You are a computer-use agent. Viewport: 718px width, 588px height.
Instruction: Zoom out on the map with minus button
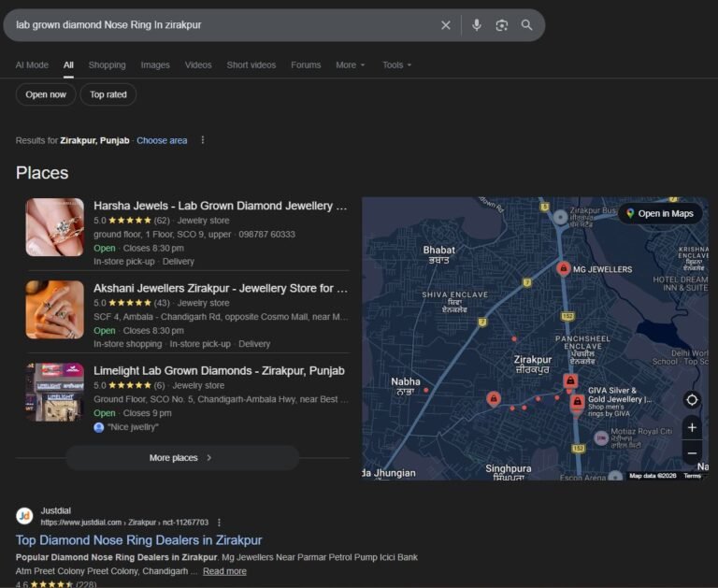692,453
